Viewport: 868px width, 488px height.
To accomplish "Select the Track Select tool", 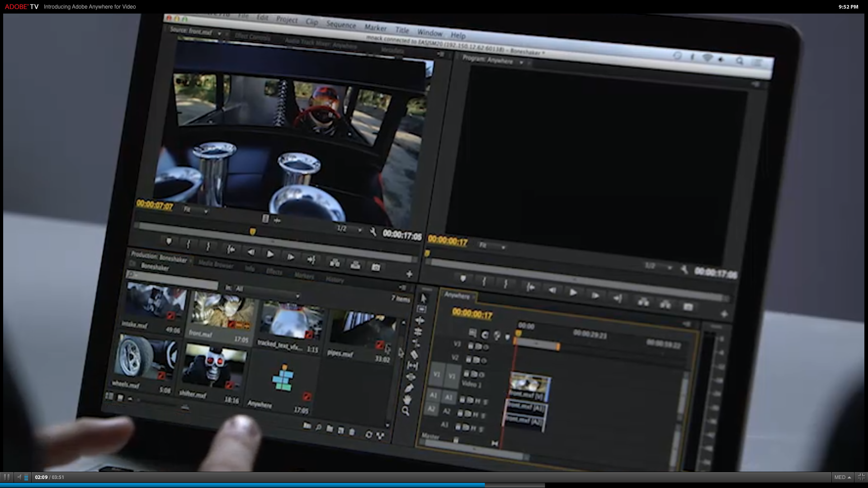I will click(422, 310).
